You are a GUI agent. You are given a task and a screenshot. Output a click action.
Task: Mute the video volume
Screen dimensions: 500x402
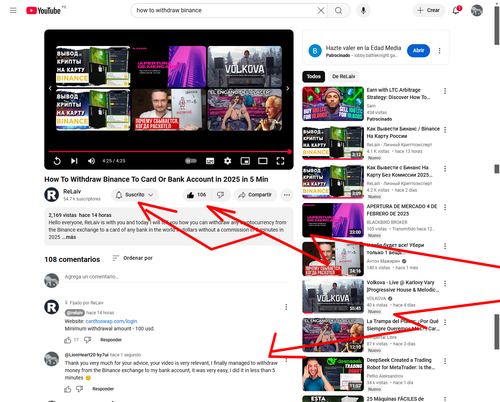click(x=91, y=161)
